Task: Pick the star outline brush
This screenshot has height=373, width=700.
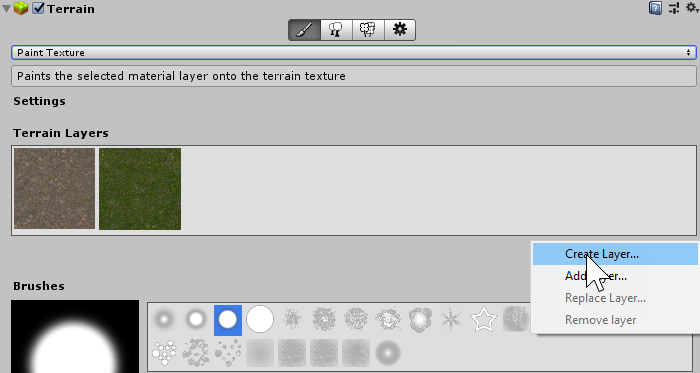Action: point(483,319)
